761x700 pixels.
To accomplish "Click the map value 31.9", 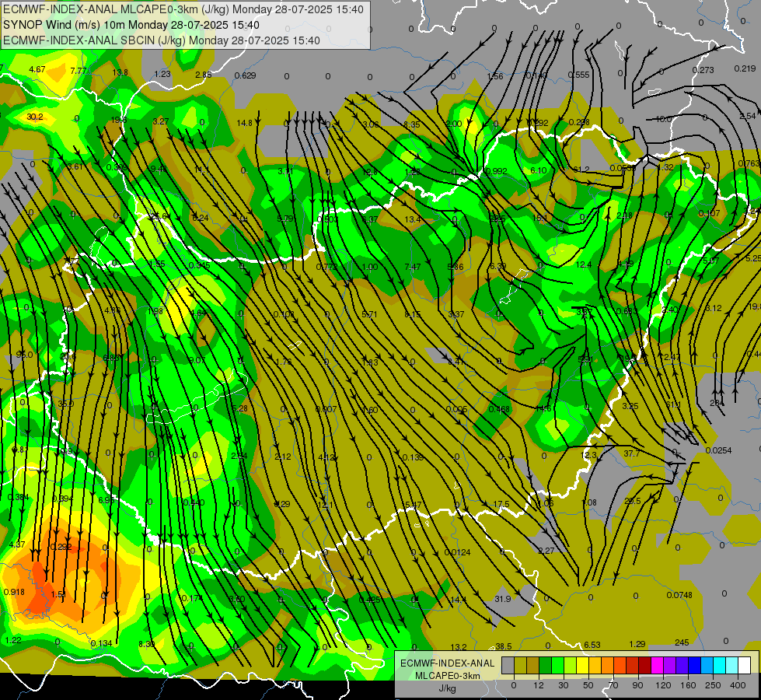I will [503, 599].
